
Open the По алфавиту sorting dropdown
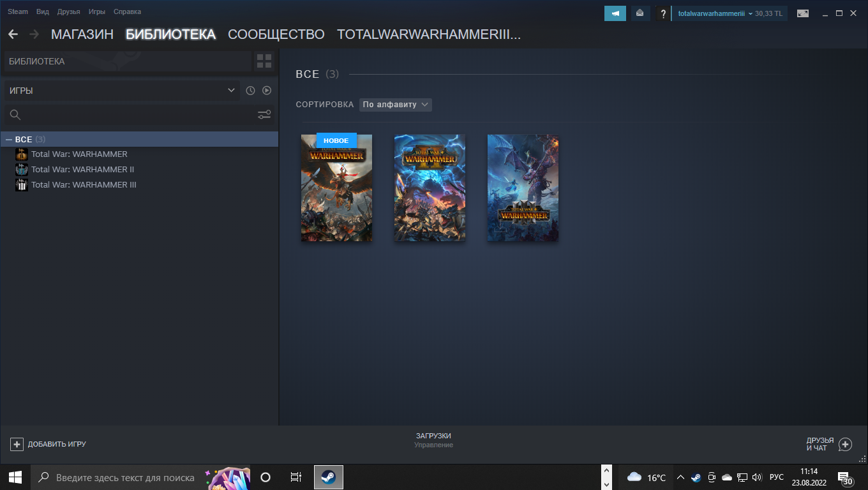coord(396,105)
